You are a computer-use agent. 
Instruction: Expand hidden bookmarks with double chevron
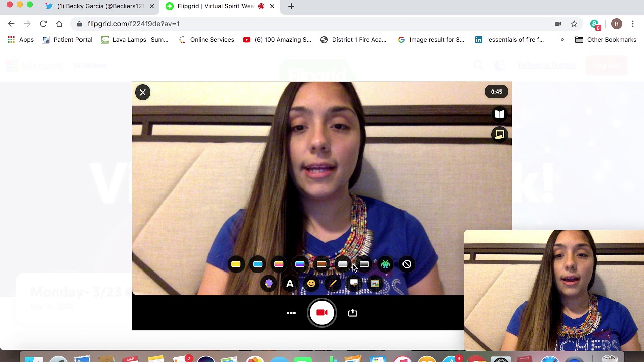tap(562, 40)
